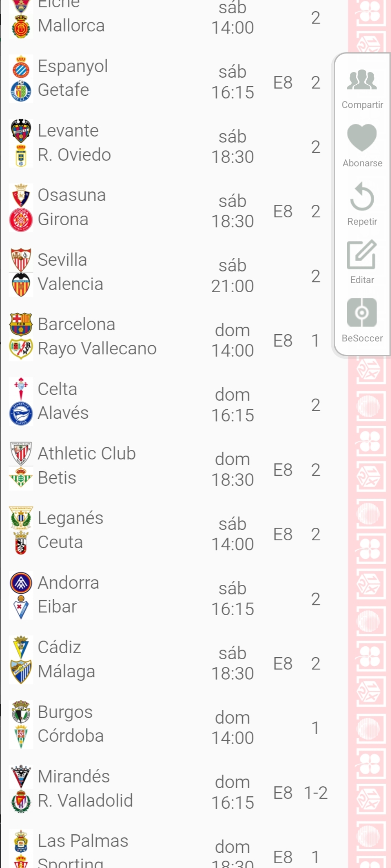Select the Levante vs R. Oviedo match time
This screenshot has width=391, height=868.
coord(232,147)
